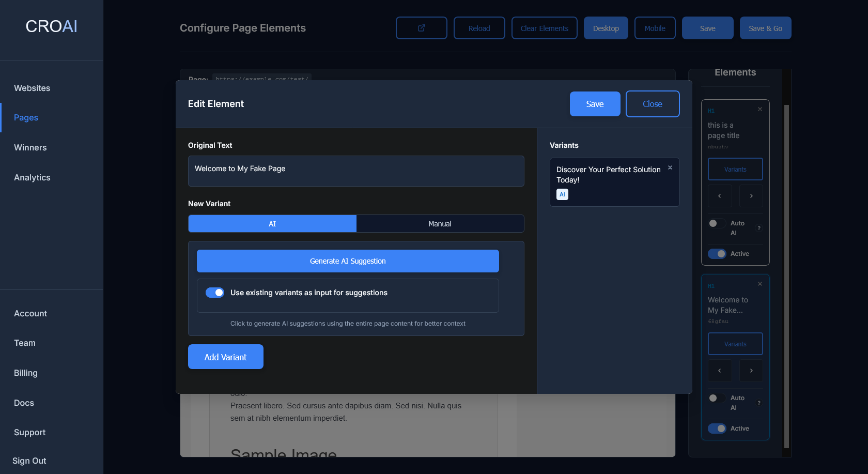Click help icon beside first Auto AI toggle
The image size is (868, 474).
pyautogui.click(x=759, y=228)
